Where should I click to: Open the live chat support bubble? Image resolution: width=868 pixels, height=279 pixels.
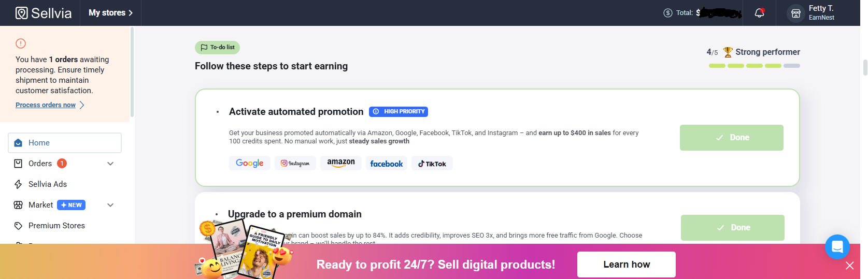837,247
